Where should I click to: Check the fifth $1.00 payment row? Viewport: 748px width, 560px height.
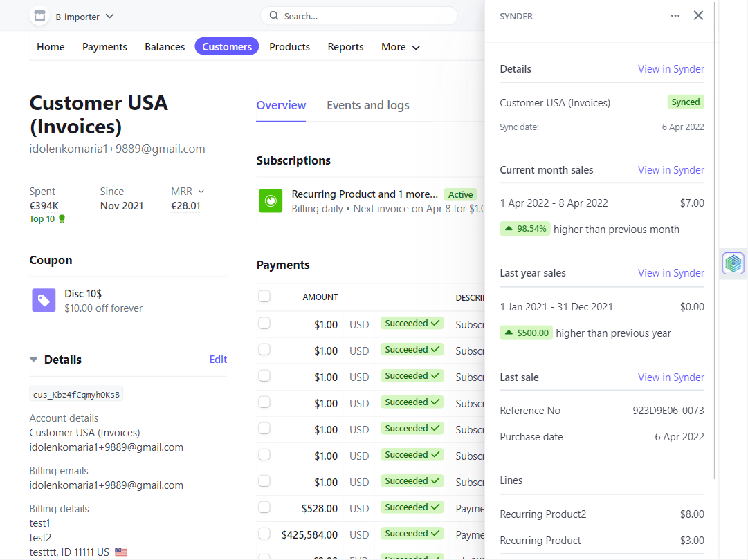264,429
